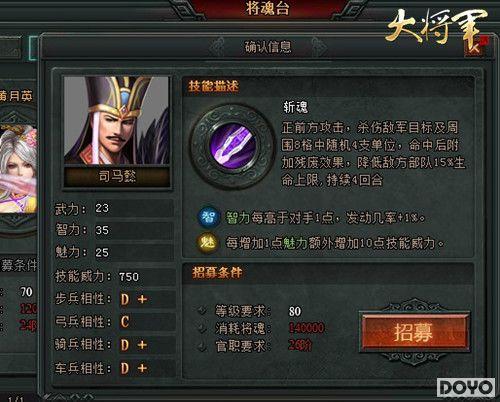Select the 司马懿 portrait
The image size is (500, 402).
117,120
